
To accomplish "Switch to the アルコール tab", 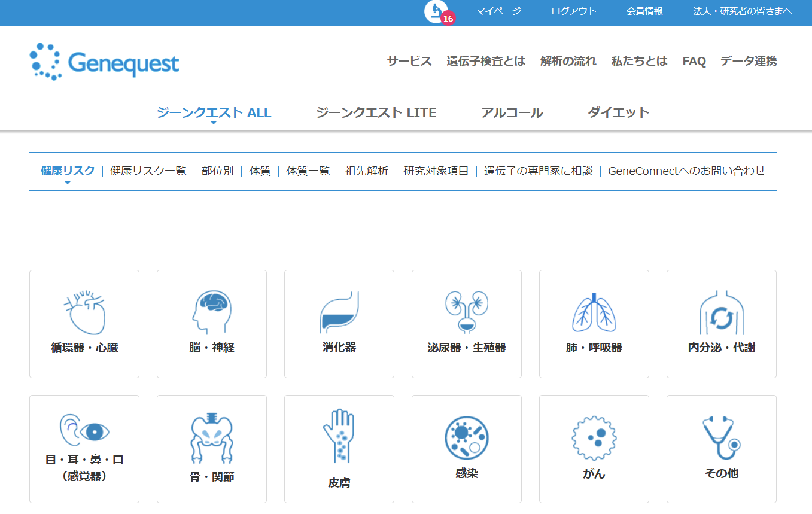I will point(512,112).
